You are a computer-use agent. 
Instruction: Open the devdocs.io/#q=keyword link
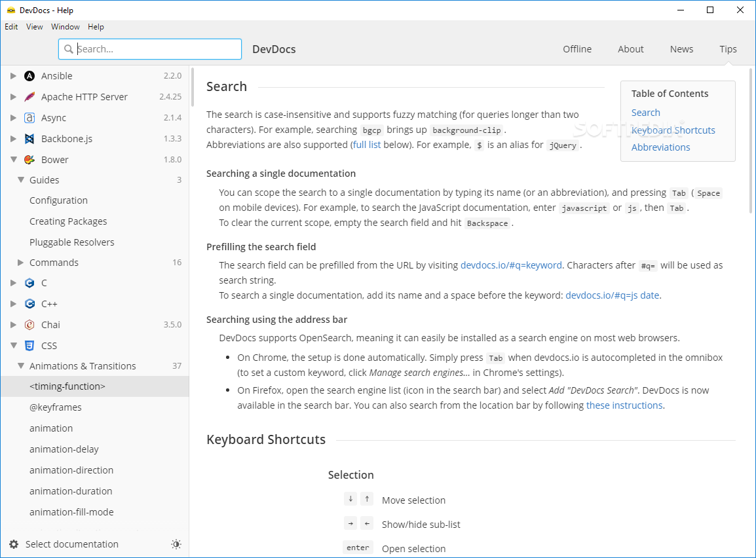coord(511,265)
